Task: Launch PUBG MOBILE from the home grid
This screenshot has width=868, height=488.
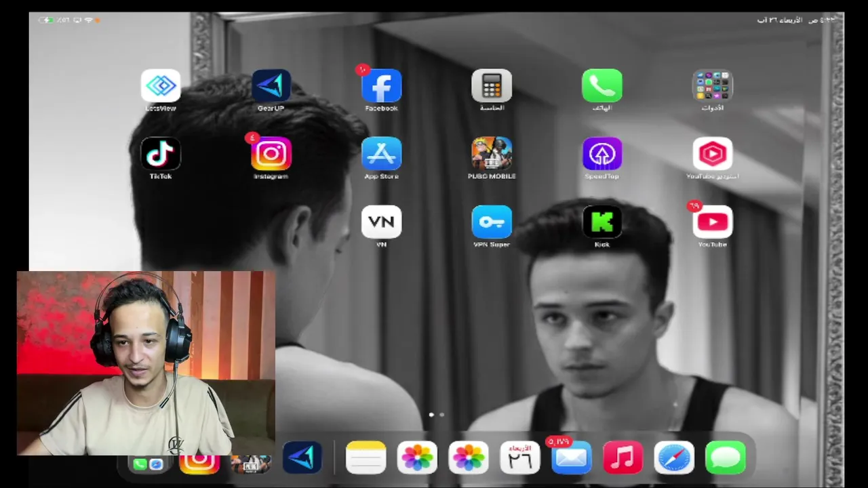Action: click(x=492, y=154)
